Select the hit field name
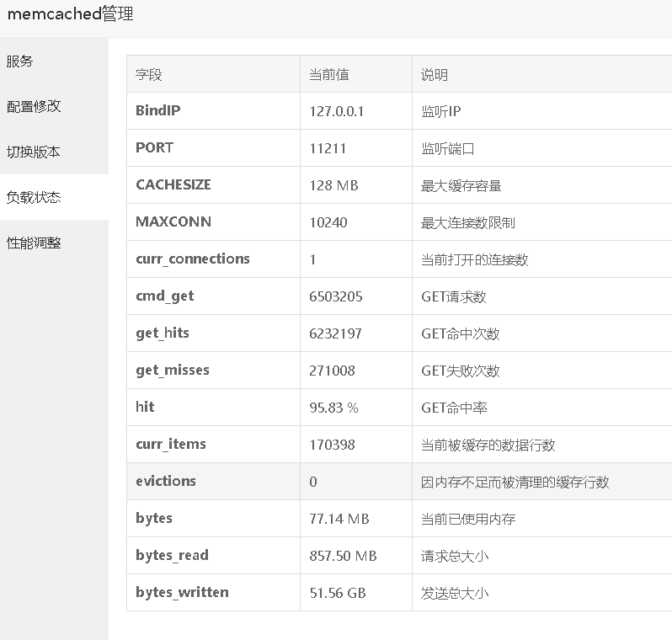672x640 pixels. coord(145,407)
